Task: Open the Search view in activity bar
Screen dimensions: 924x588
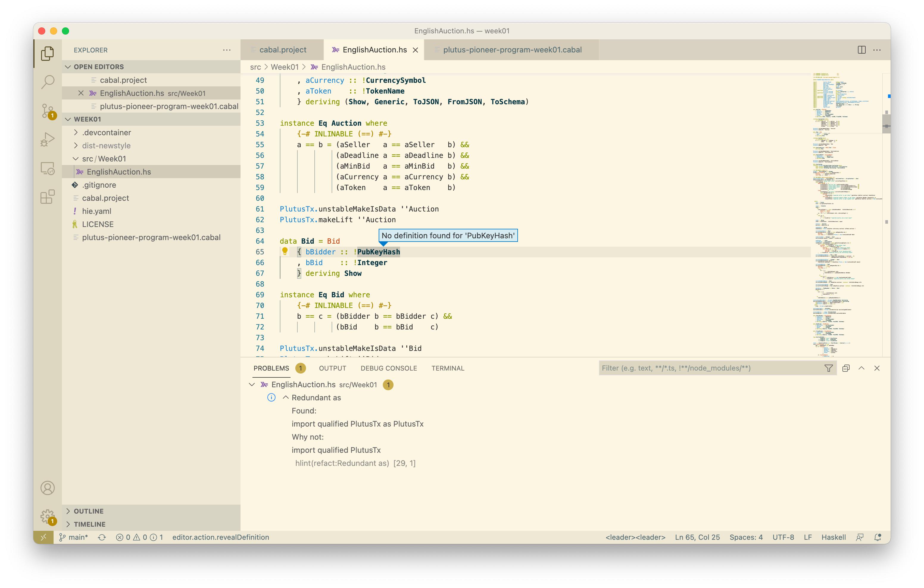Action: coord(47,82)
